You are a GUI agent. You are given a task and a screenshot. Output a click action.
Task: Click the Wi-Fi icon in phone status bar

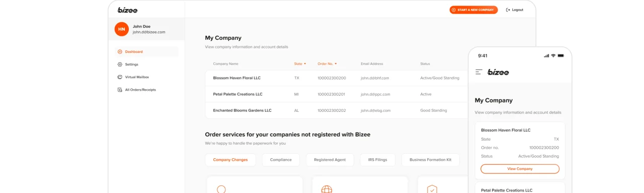553,55
